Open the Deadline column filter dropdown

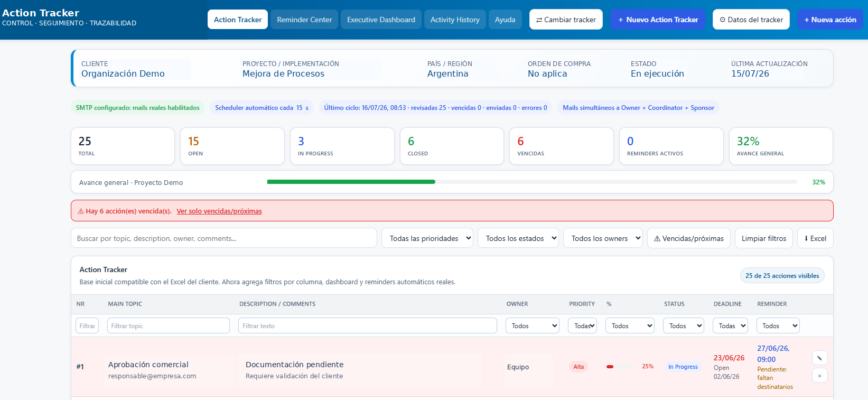(730, 325)
